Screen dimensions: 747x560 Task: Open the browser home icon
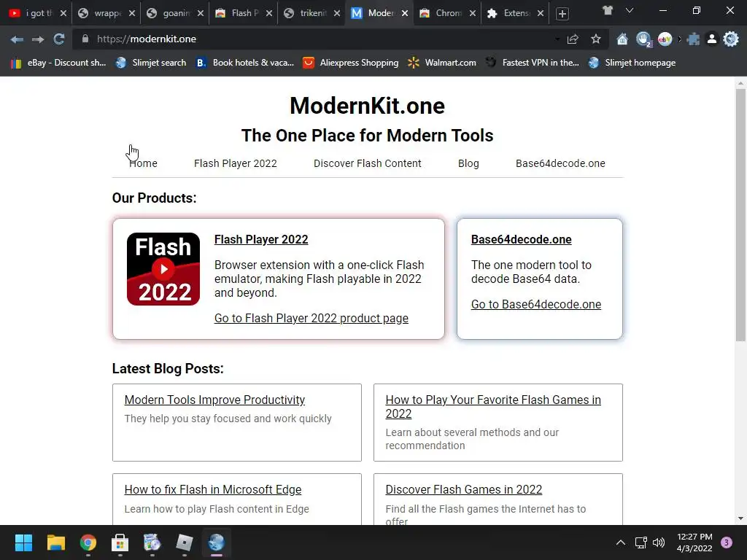(622, 39)
